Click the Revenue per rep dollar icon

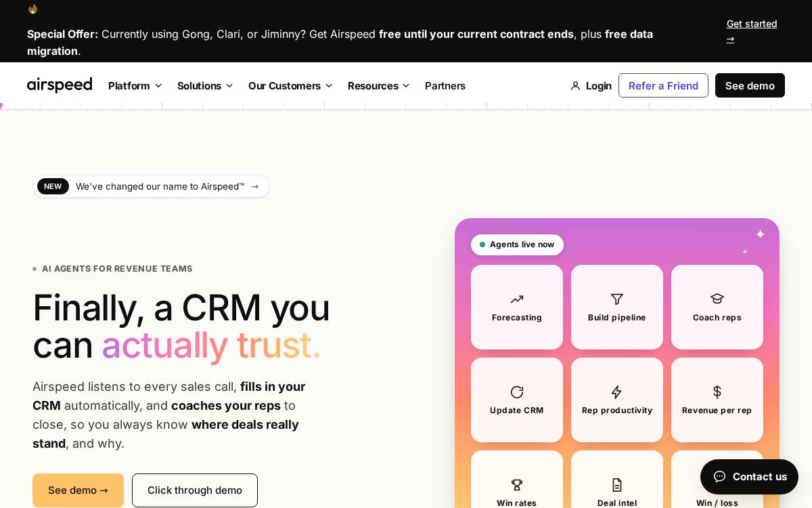point(717,392)
